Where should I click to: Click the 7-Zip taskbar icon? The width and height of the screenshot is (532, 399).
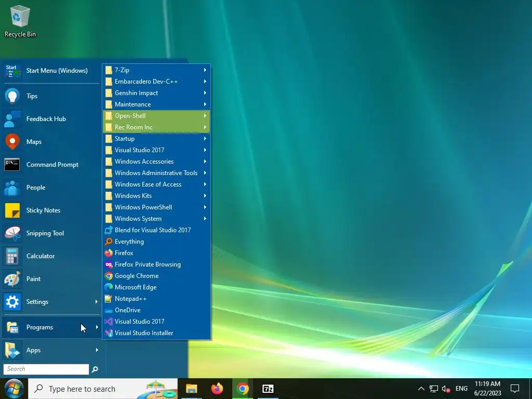coord(268,389)
